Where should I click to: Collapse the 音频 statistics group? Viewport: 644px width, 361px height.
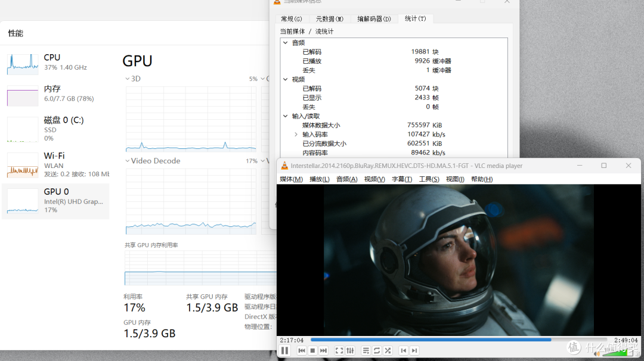click(x=286, y=43)
